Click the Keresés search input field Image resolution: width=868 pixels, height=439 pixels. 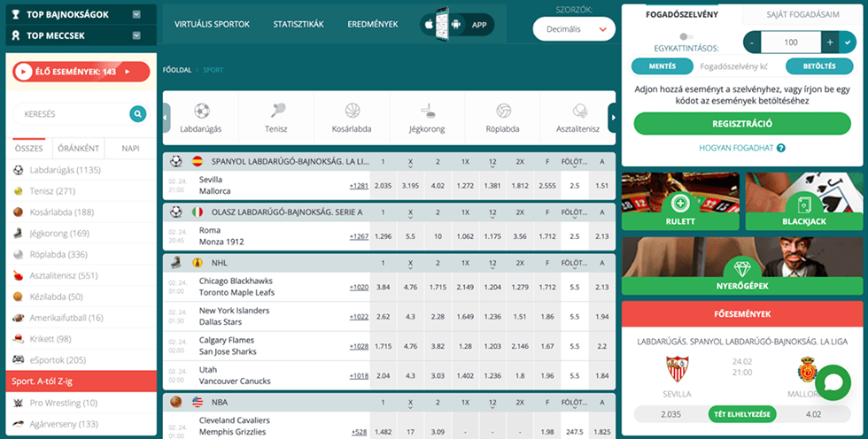[69, 114]
